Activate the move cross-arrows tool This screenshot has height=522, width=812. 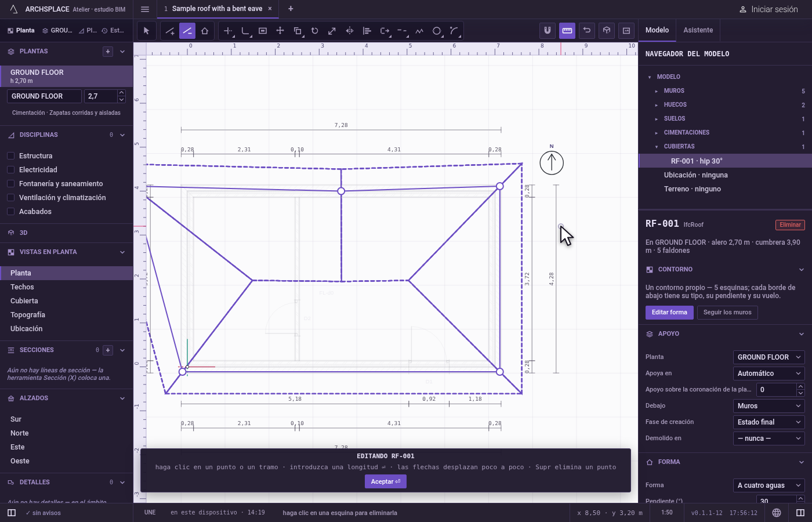pos(280,31)
